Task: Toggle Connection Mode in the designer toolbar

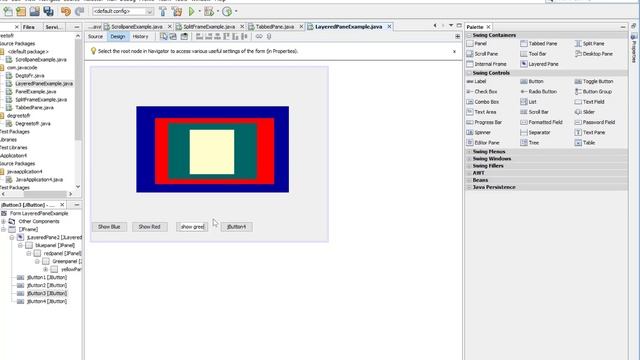Action: click(173, 37)
